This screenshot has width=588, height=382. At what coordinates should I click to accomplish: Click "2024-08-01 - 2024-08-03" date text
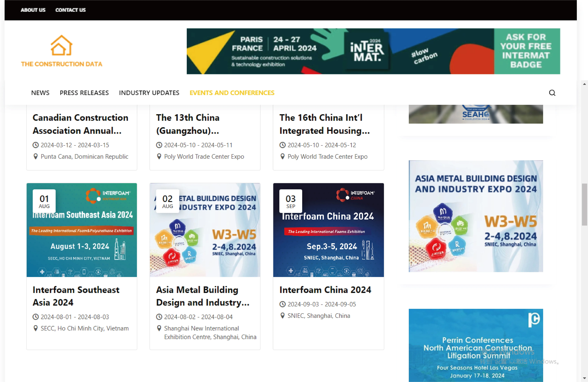point(75,317)
